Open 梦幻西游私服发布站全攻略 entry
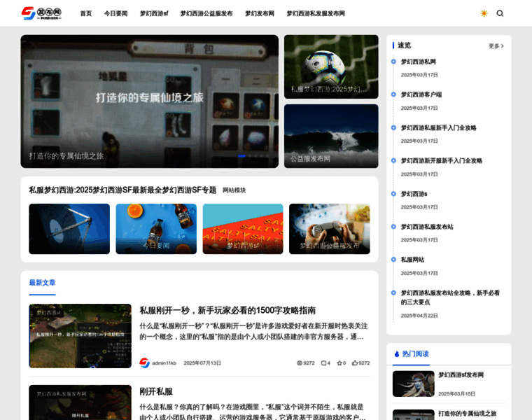 (450, 297)
